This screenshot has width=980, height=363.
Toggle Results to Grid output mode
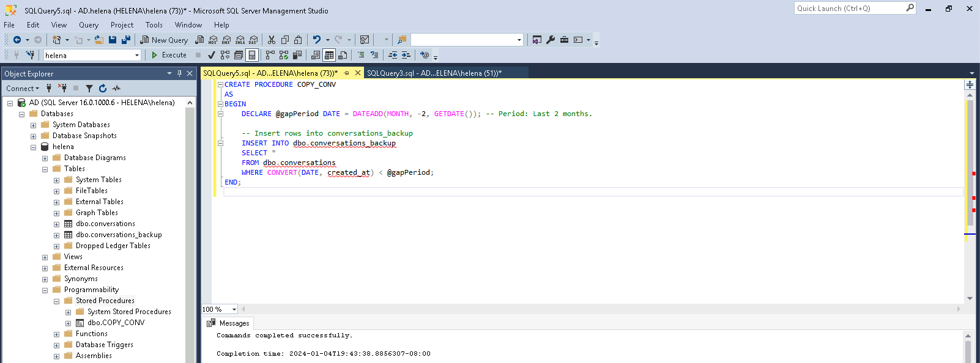click(329, 55)
